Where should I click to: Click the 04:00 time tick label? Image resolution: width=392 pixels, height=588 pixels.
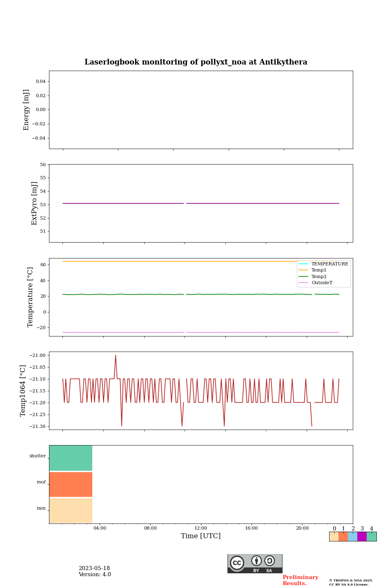100,528
